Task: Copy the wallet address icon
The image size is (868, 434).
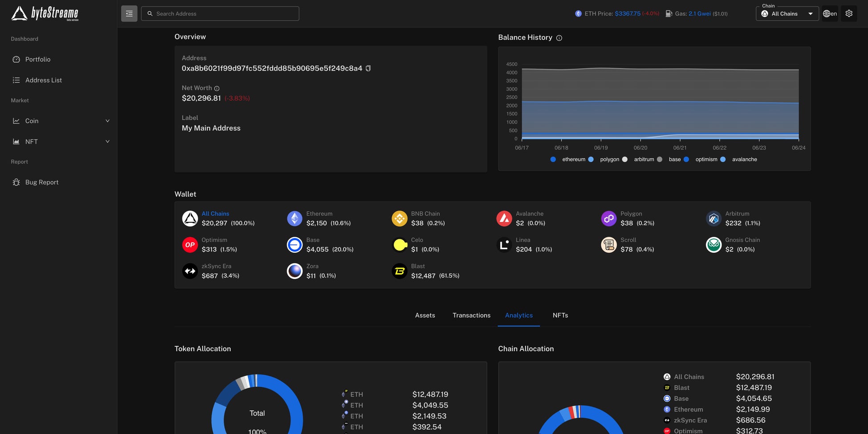Action: 368,68
